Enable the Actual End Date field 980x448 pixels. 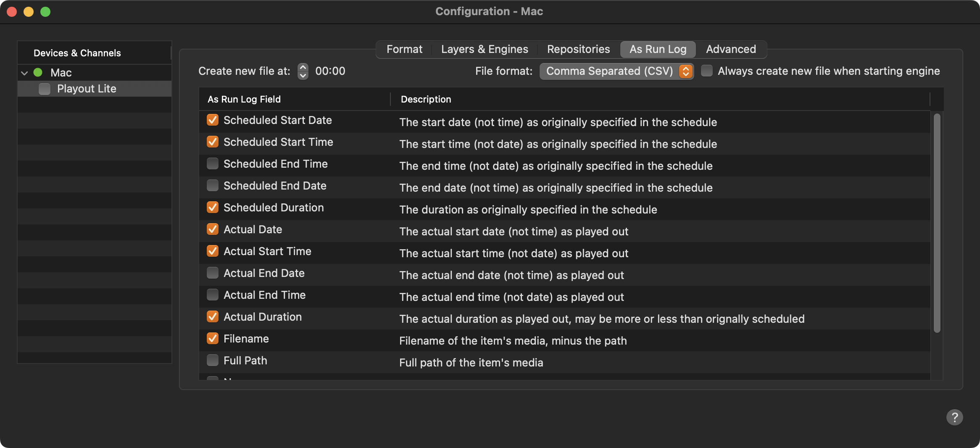[213, 273]
